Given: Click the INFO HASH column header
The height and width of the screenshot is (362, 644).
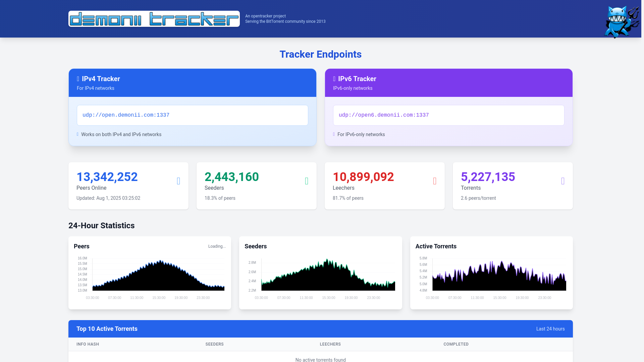Looking at the screenshot, I should pyautogui.click(x=88, y=344).
